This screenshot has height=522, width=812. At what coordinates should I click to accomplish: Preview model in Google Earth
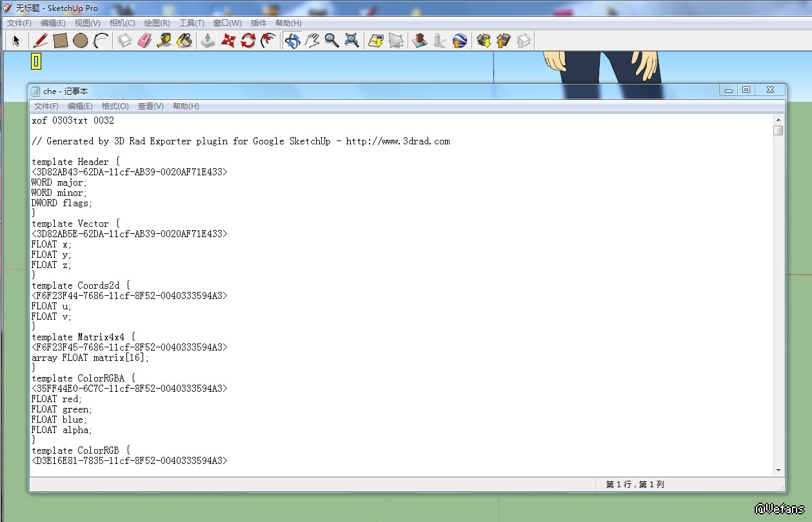click(460, 41)
